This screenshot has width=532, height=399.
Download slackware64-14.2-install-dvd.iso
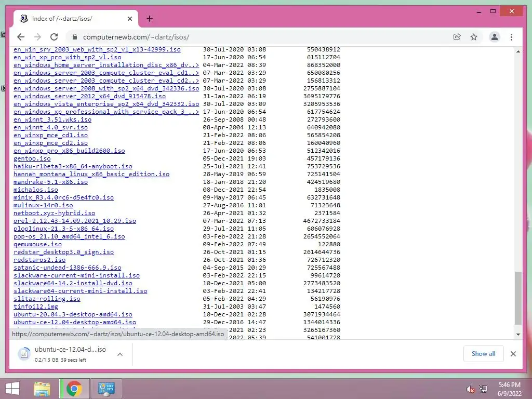73,284
